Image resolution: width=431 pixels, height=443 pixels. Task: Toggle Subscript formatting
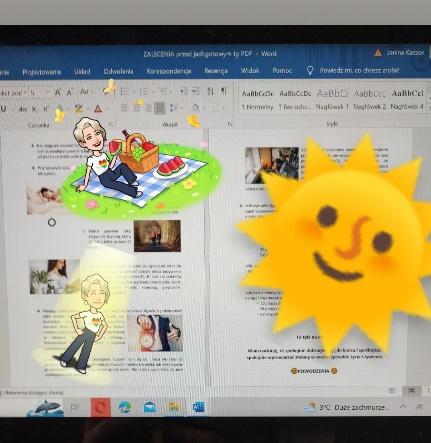pos(34,109)
